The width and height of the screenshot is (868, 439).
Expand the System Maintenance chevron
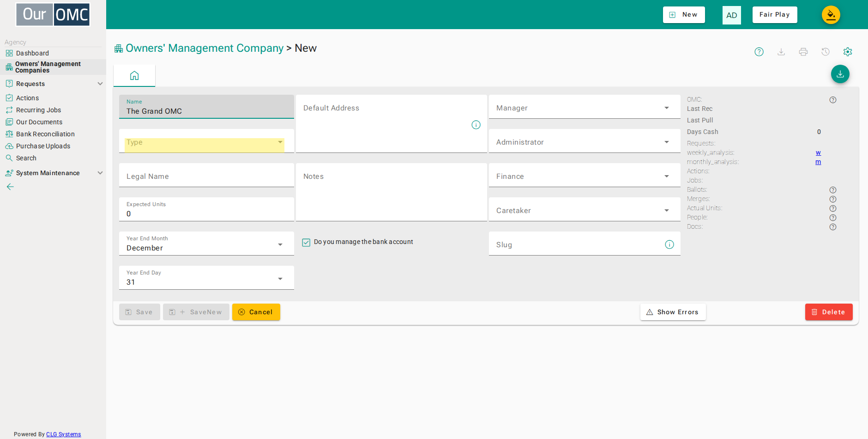point(100,173)
